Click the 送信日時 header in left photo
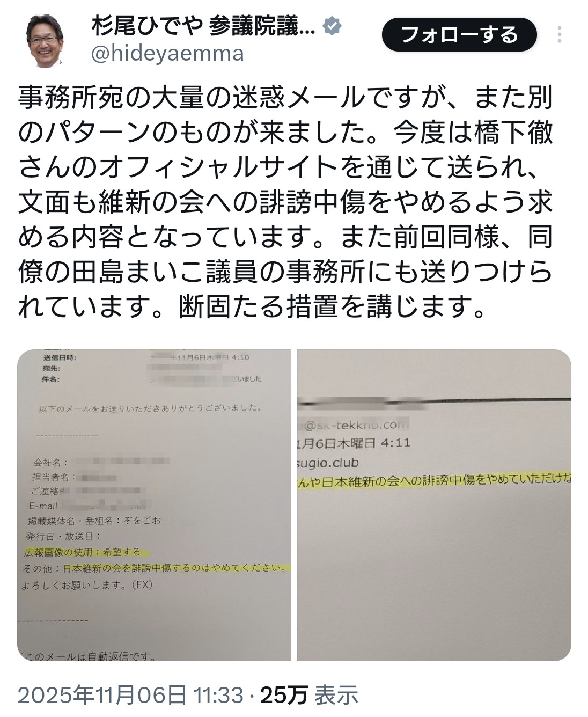588x717 pixels. (60, 357)
